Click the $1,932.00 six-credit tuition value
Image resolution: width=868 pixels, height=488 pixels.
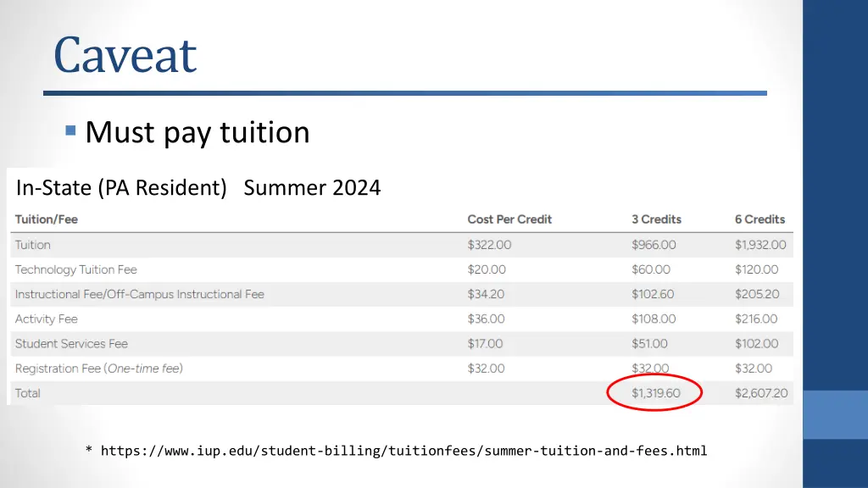(x=760, y=245)
